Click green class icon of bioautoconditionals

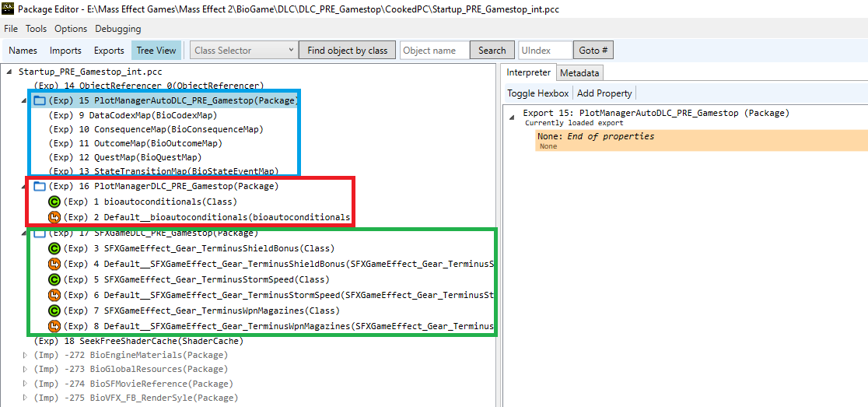[x=54, y=202]
